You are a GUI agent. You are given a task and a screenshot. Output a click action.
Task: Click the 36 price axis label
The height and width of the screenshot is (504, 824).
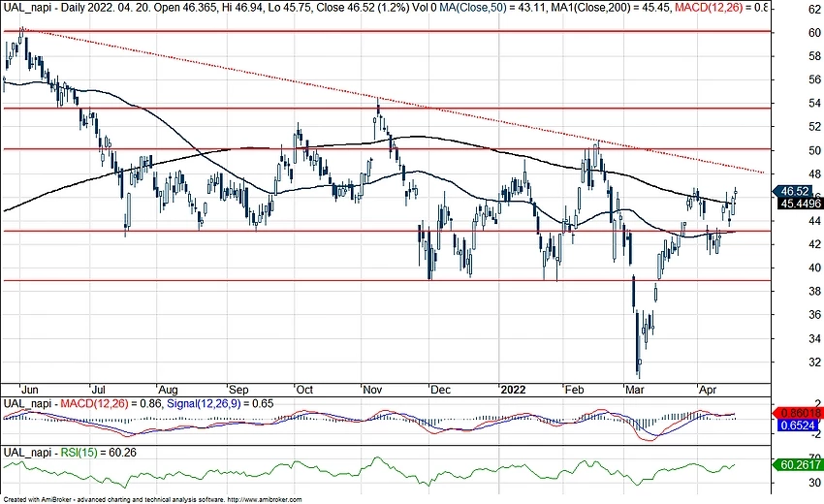(x=814, y=315)
